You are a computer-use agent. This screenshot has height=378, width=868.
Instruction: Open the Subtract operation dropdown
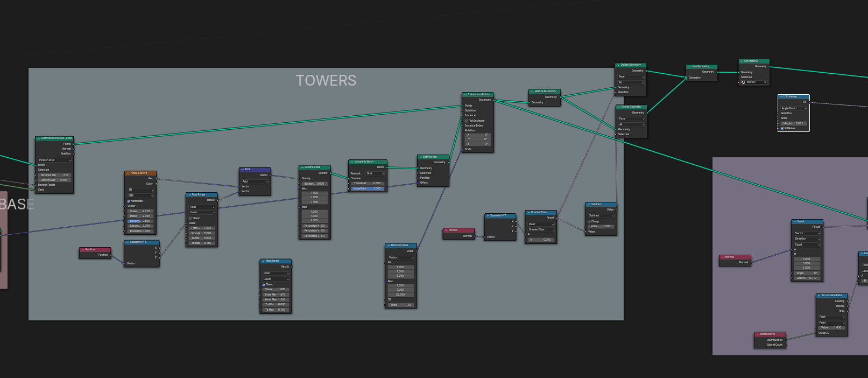click(601, 215)
